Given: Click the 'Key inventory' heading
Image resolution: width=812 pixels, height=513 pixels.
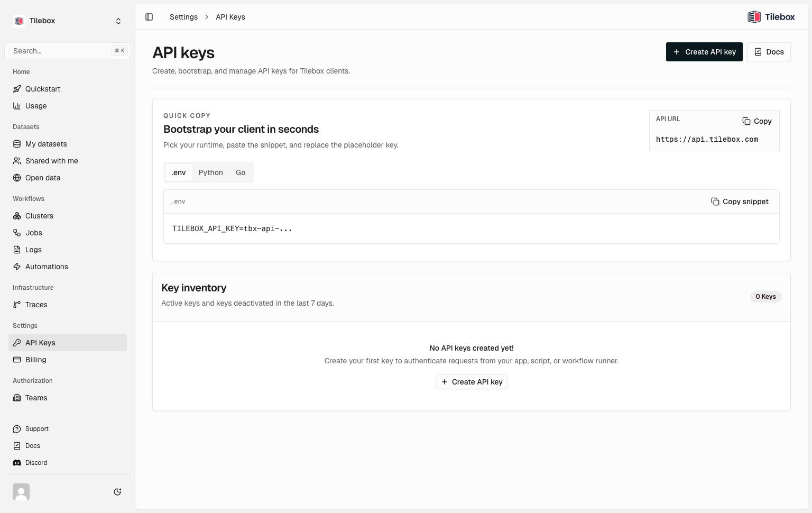Looking at the screenshot, I should point(193,288).
